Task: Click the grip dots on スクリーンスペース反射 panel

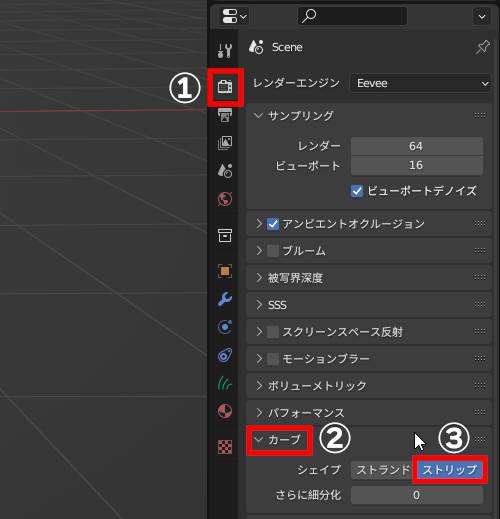Action: tap(480, 331)
